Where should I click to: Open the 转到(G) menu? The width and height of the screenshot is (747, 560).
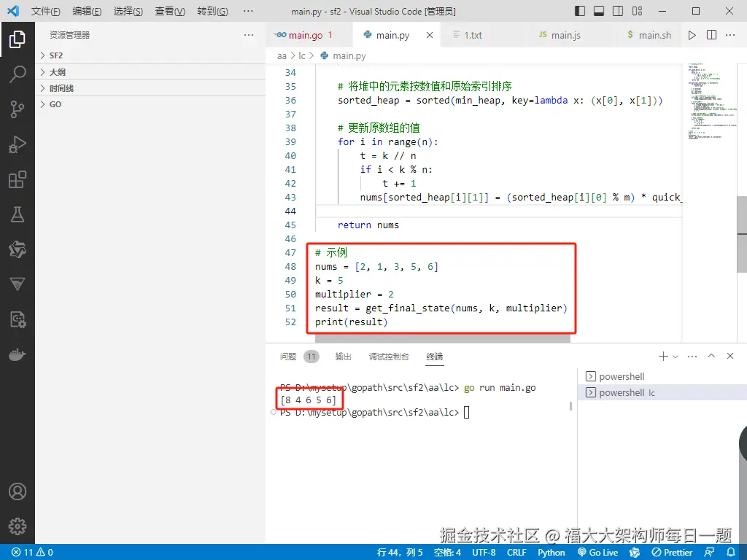point(212,11)
